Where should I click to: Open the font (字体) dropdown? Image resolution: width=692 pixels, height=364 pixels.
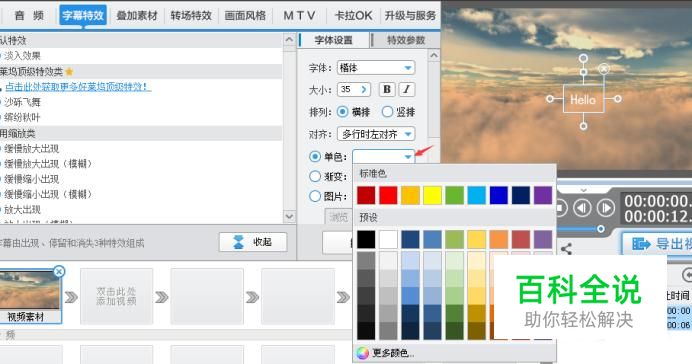pyautogui.click(x=376, y=68)
